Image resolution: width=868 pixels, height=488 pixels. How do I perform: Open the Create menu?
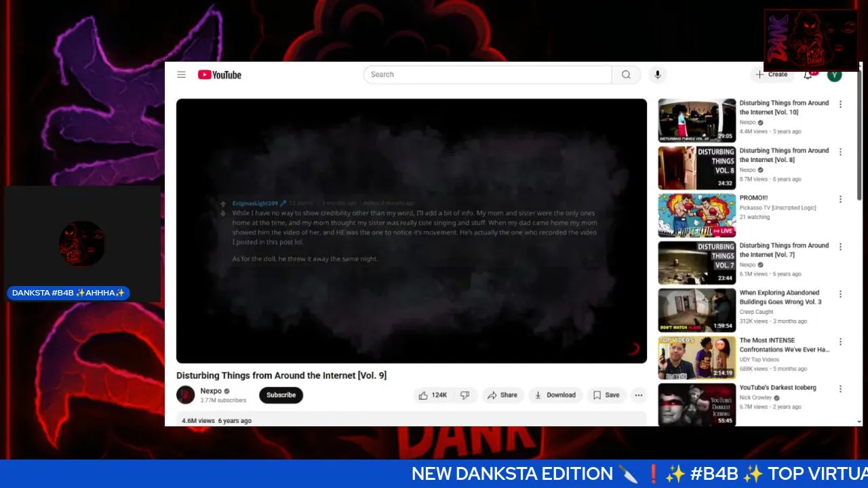click(x=771, y=75)
